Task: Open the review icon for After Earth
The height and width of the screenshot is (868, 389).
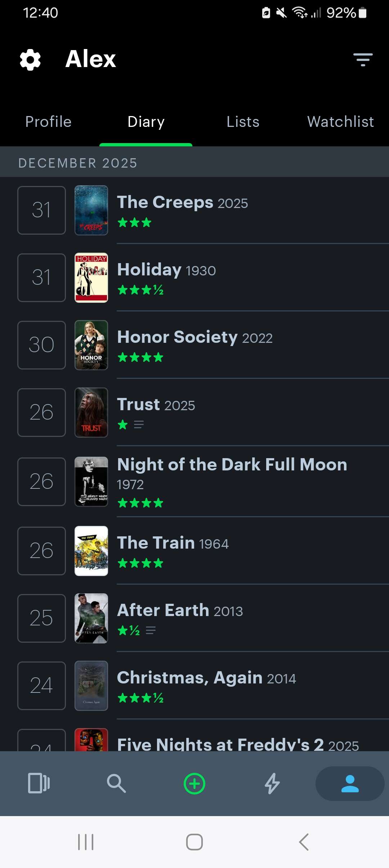Action: [x=151, y=630]
